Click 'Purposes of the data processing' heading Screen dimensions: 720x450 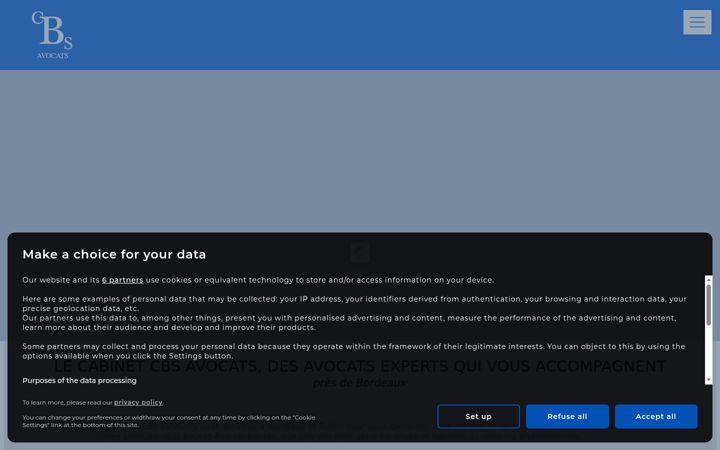click(79, 381)
